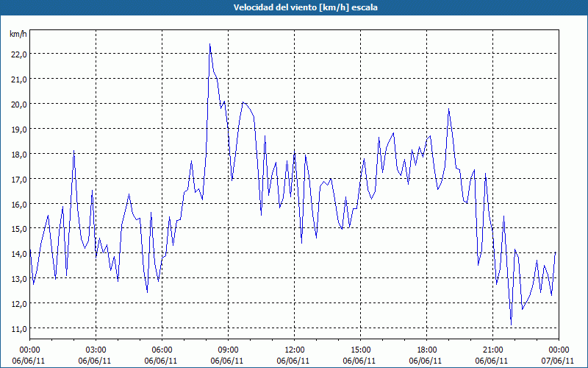Select the 15,0 y-axis value
The height and width of the screenshot is (368, 588).
click(x=19, y=229)
